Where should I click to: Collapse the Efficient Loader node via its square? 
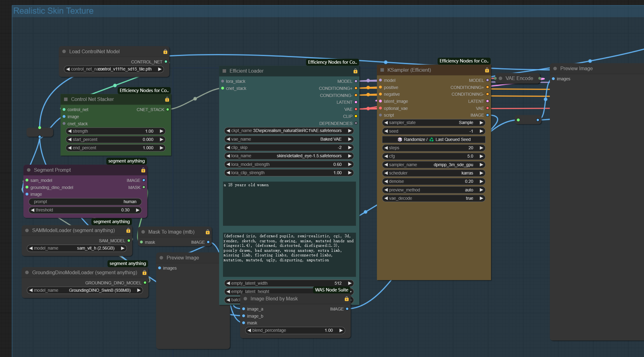[225, 71]
